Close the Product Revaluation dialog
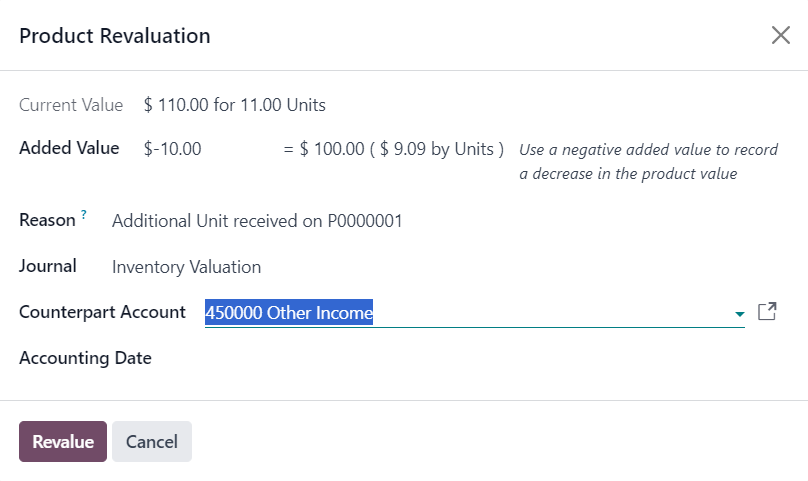 tap(781, 36)
